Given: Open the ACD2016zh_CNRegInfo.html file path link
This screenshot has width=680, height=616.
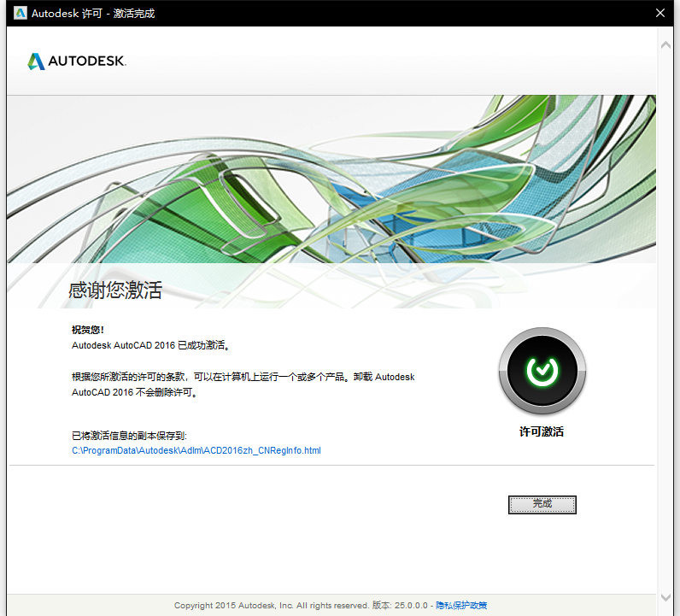Looking at the screenshot, I should coord(196,450).
